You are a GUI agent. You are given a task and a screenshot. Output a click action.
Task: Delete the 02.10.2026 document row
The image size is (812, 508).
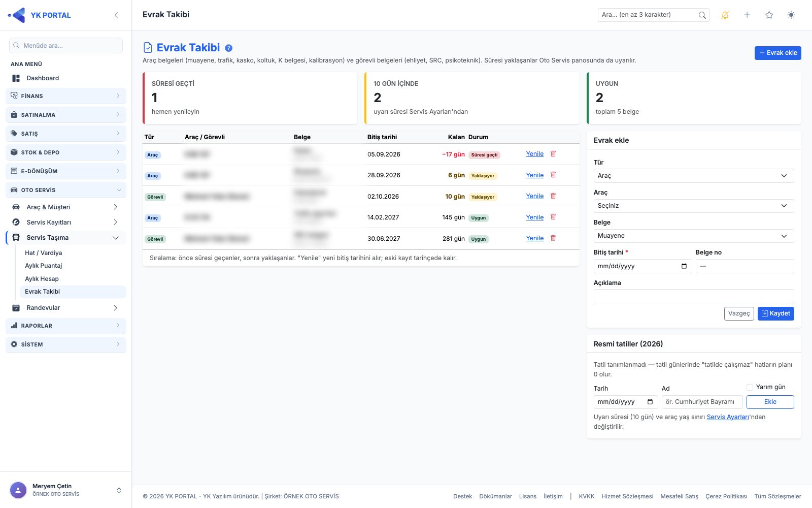point(553,196)
